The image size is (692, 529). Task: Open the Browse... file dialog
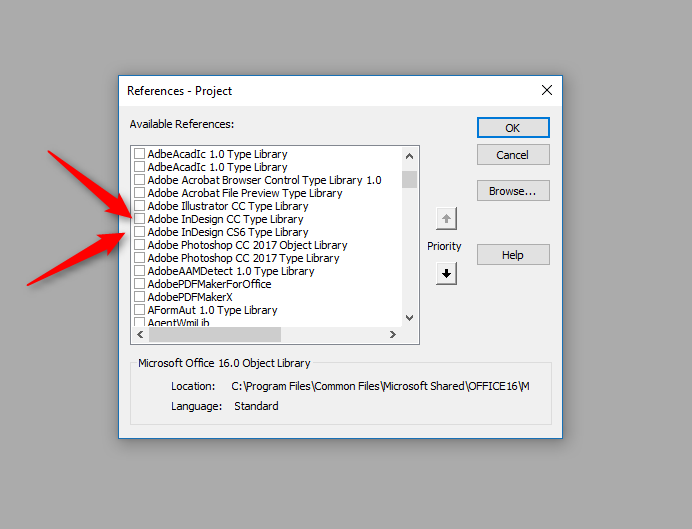513,191
